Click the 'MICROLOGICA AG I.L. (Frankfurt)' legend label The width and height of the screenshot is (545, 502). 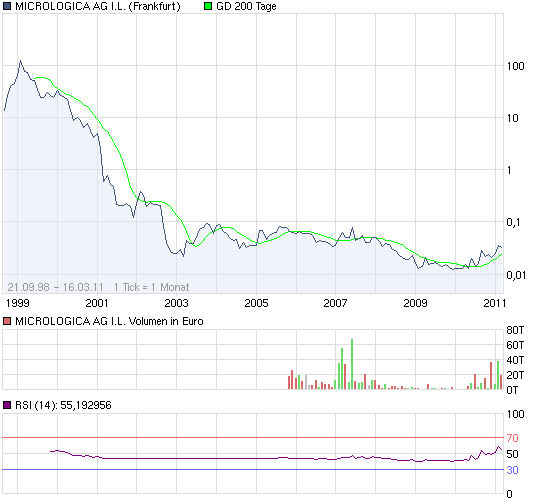[x=98, y=6]
